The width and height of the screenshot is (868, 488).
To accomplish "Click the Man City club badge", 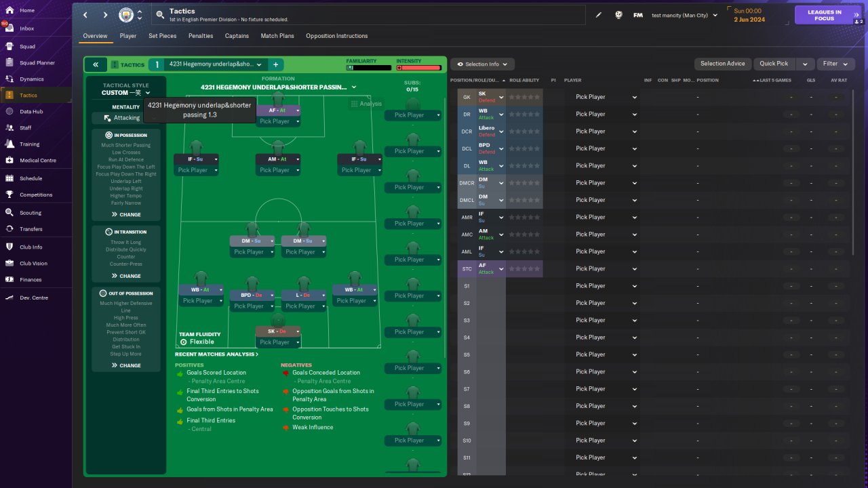I will click(126, 14).
